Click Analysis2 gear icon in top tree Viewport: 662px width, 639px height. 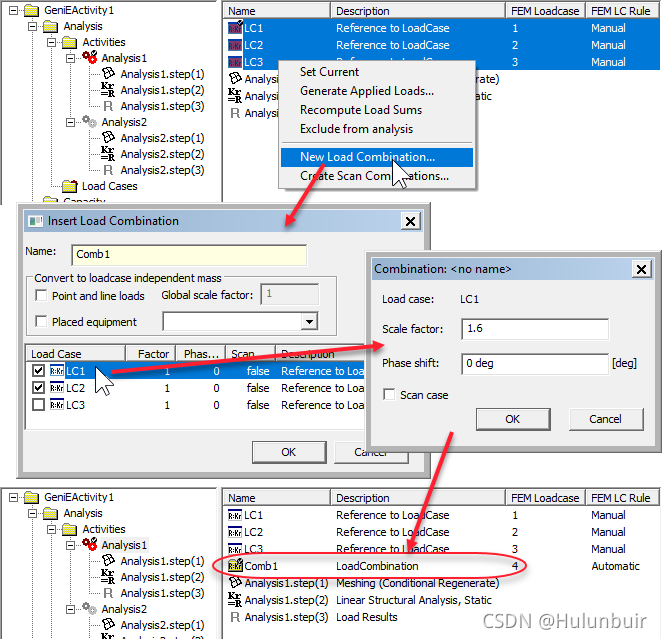click(90, 122)
